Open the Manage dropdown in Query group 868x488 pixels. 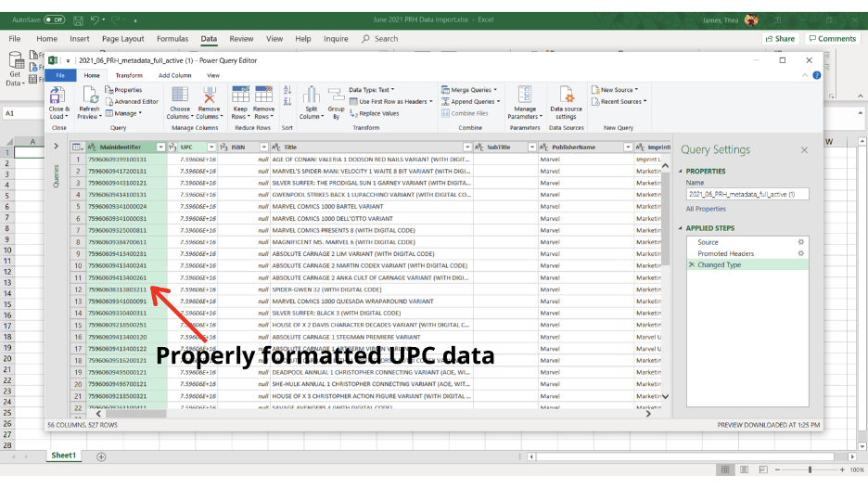pos(124,113)
